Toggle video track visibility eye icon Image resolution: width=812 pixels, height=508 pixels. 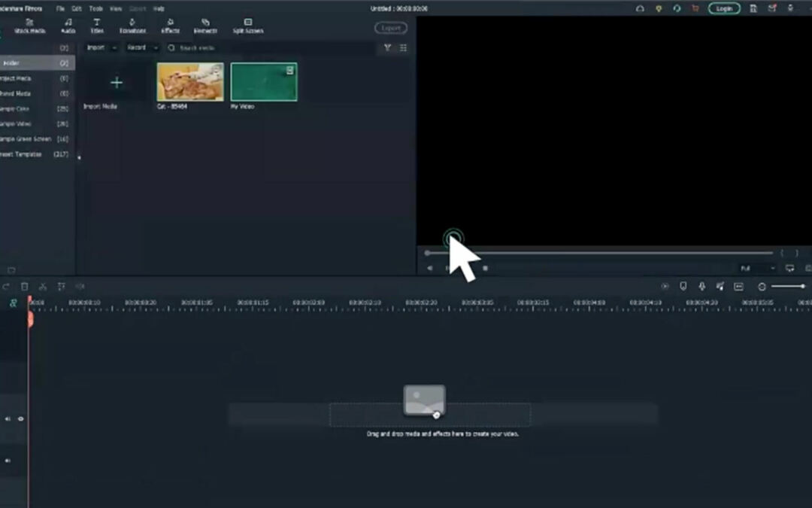pyautogui.click(x=20, y=419)
